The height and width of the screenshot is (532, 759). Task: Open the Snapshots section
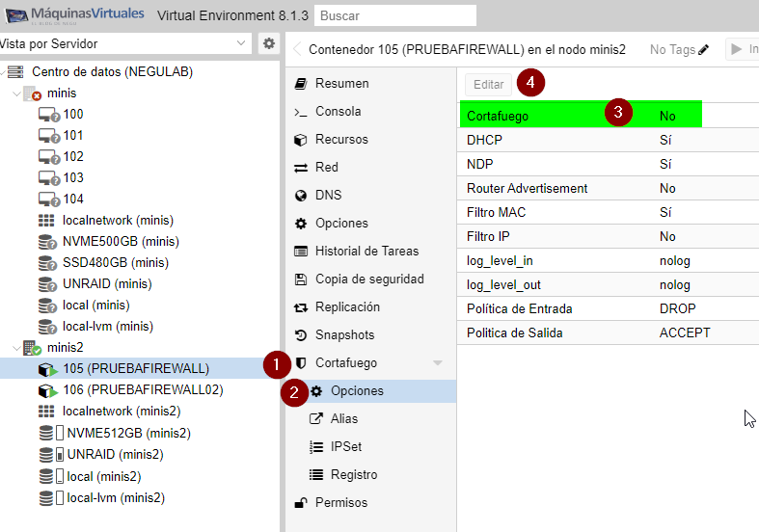click(x=344, y=335)
